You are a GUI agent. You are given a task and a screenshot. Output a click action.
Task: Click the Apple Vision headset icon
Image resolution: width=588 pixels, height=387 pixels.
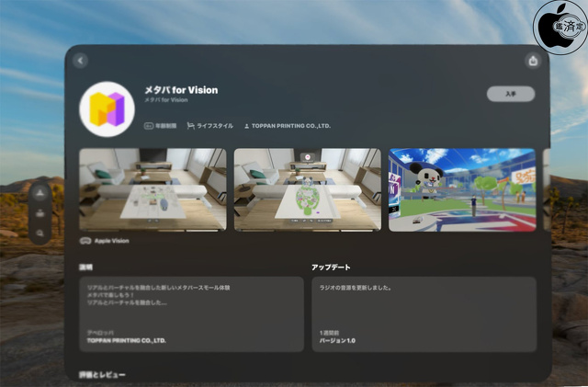point(85,239)
